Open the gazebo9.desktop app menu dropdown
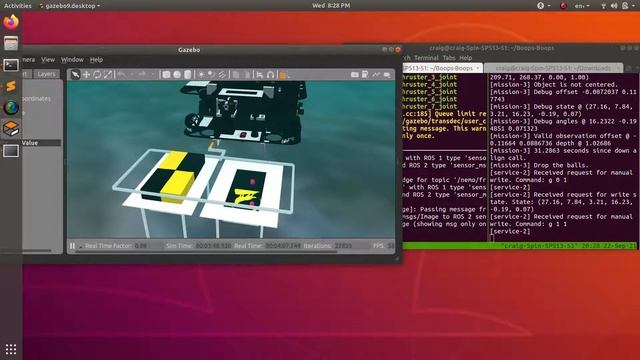Image resolution: width=640 pixels, height=360 pixels. 70,6
